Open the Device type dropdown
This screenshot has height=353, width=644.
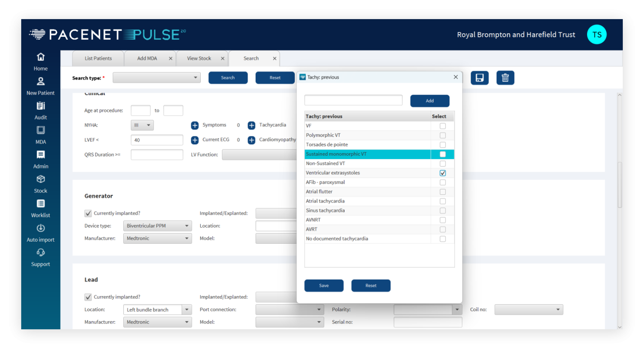(x=157, y=226)
